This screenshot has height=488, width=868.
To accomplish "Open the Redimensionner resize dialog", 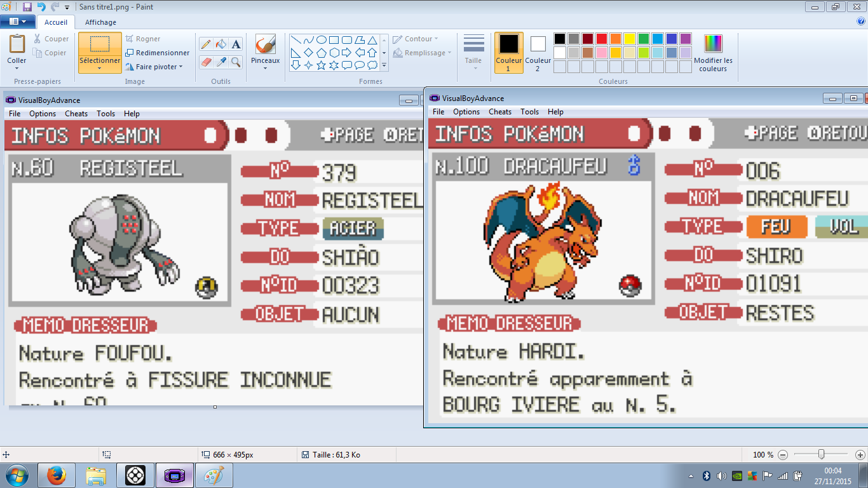I will click(x=158, y=53).
